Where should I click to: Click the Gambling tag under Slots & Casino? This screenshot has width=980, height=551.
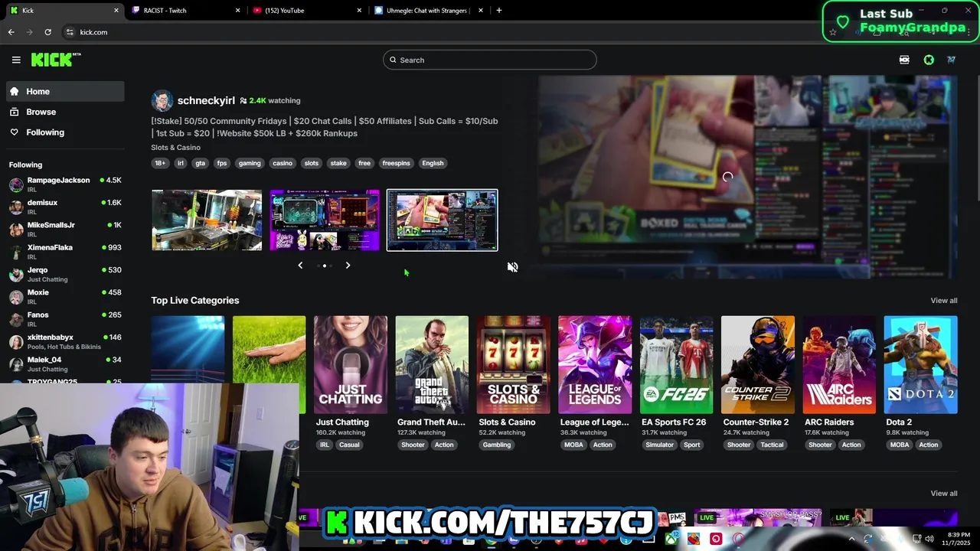497,445
